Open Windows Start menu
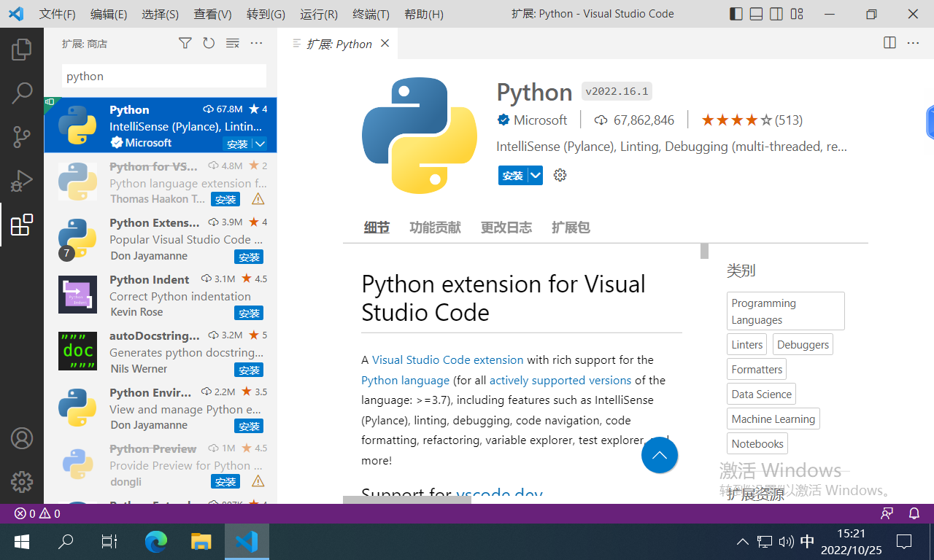Viewport: 934px width, 560px height. (x=22, y=542)
